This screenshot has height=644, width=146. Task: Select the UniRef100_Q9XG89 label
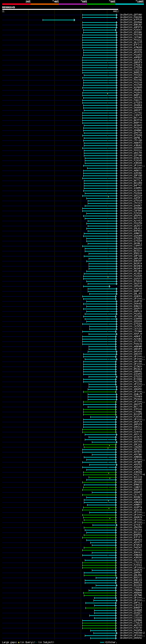tap(131, 50)
